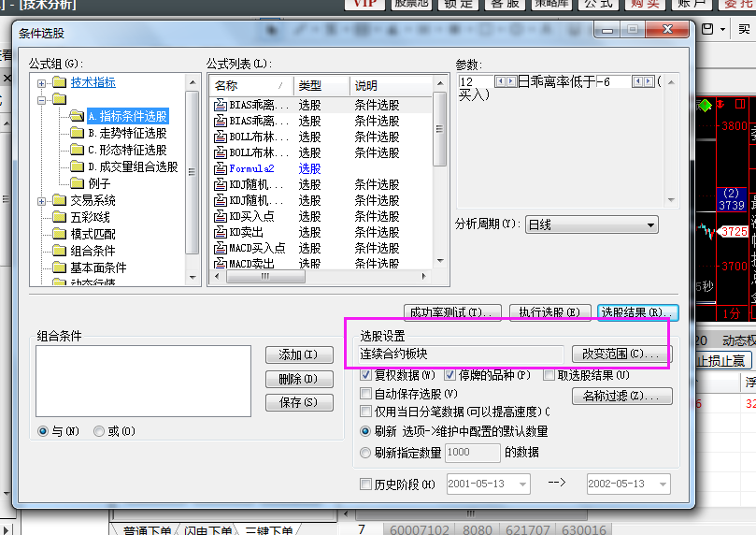Open the 2001-05-13 start date dropdown
The width and height of the screenshot is (756, 535).
[x=522, y=484]
